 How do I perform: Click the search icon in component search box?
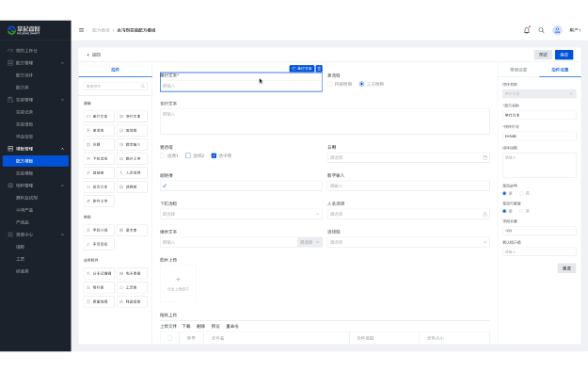pyautogui.click(x=143, y=87)
